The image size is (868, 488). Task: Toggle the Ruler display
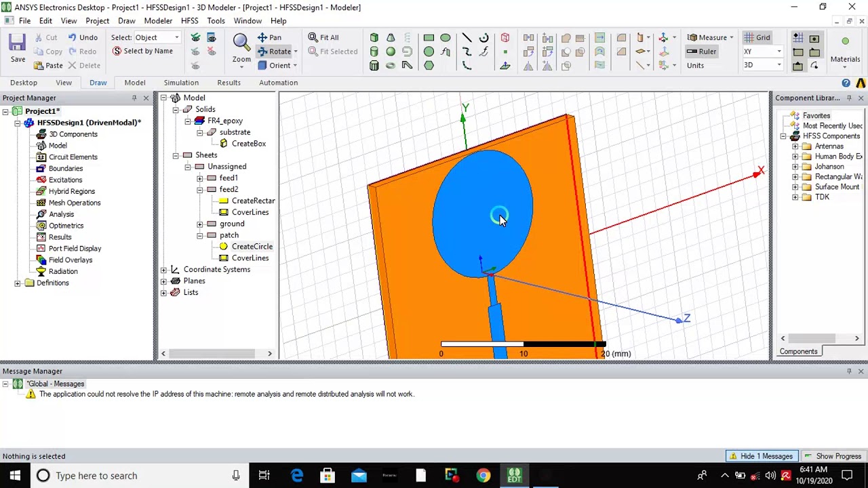[701, 52]
